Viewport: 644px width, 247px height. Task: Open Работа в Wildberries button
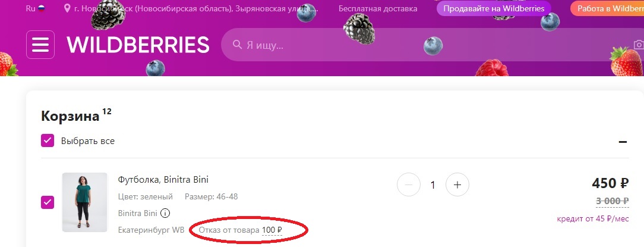607,9
